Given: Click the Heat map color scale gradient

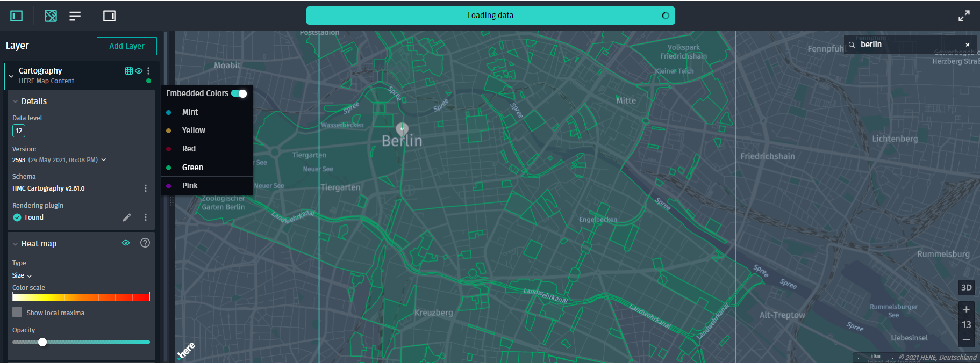Looking at the screenshot, I should tap(81, 297).
